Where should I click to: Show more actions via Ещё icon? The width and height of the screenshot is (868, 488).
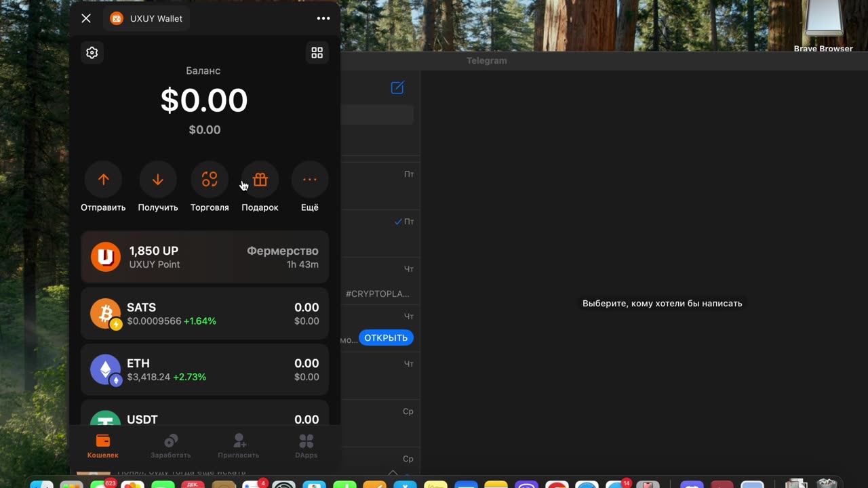click(310, 180)
